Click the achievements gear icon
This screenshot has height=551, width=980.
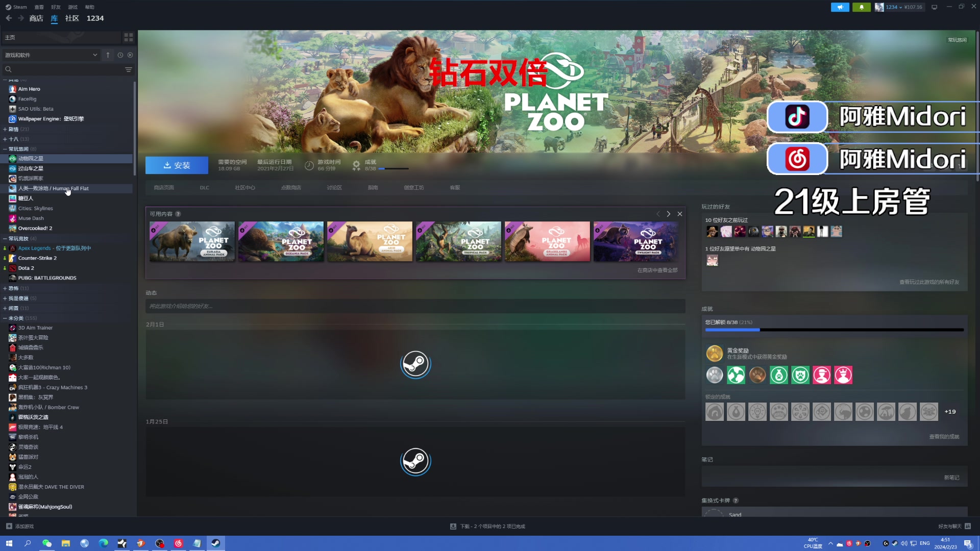[x=356, y=165]
